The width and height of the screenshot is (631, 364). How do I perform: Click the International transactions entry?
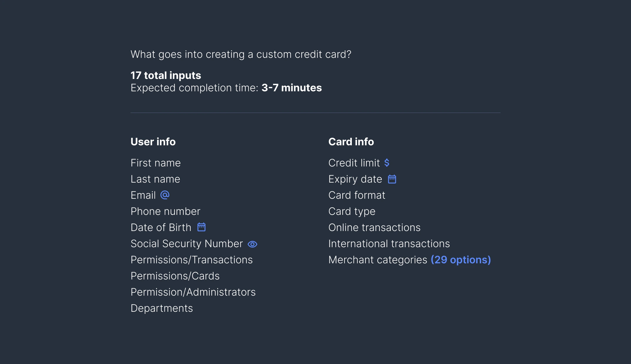point(389,244)
